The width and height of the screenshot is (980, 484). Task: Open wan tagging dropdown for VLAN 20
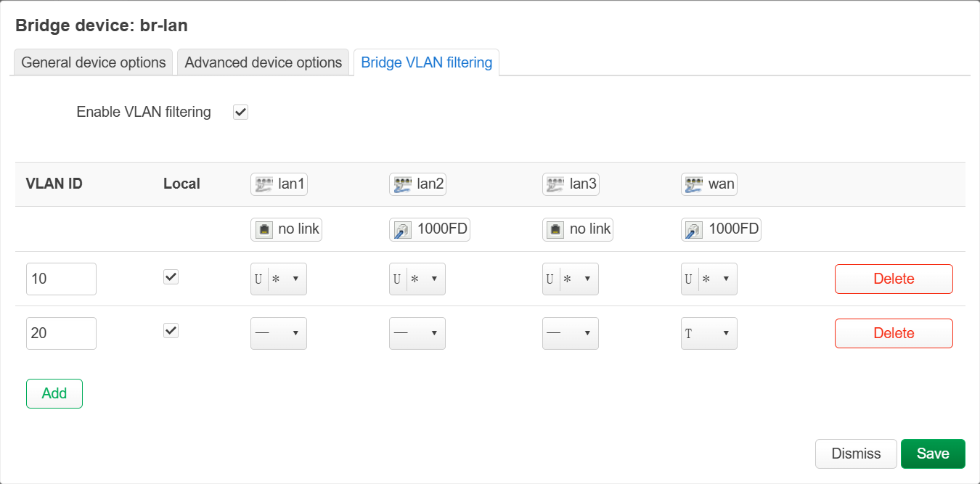tap(709, 334)
